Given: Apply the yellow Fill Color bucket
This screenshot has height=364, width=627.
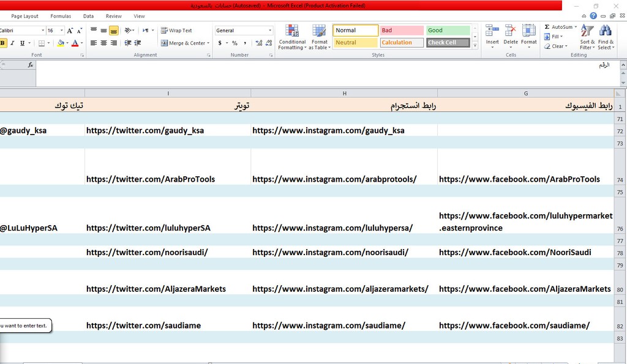Looking at the screenshot, I should point(61,43).
